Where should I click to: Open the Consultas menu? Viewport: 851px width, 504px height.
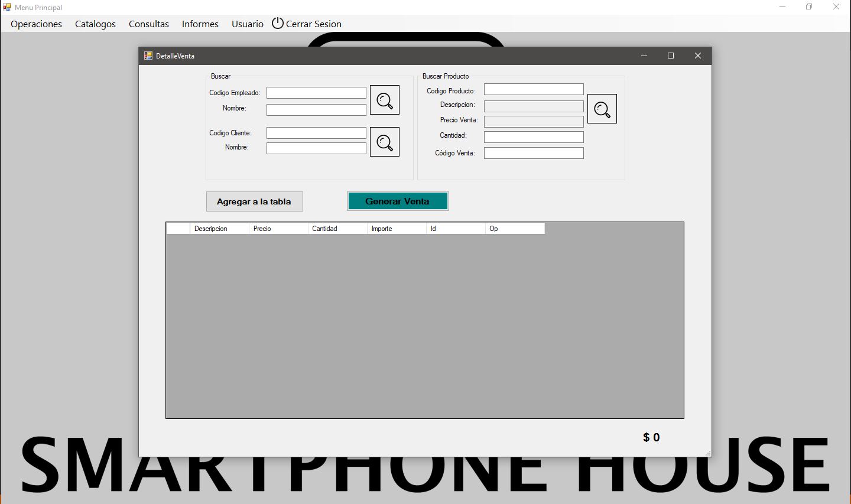tap(149, 24)
